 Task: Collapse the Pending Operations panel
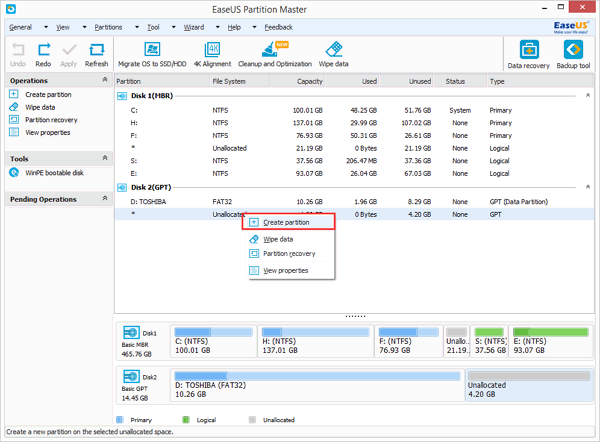105,198
